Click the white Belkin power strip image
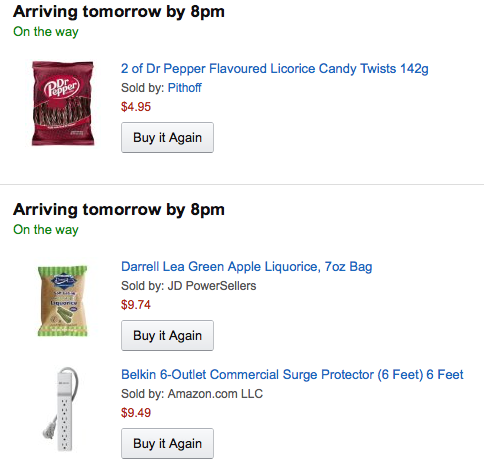Screen dimensions: 484x471 tap(61, 409)
